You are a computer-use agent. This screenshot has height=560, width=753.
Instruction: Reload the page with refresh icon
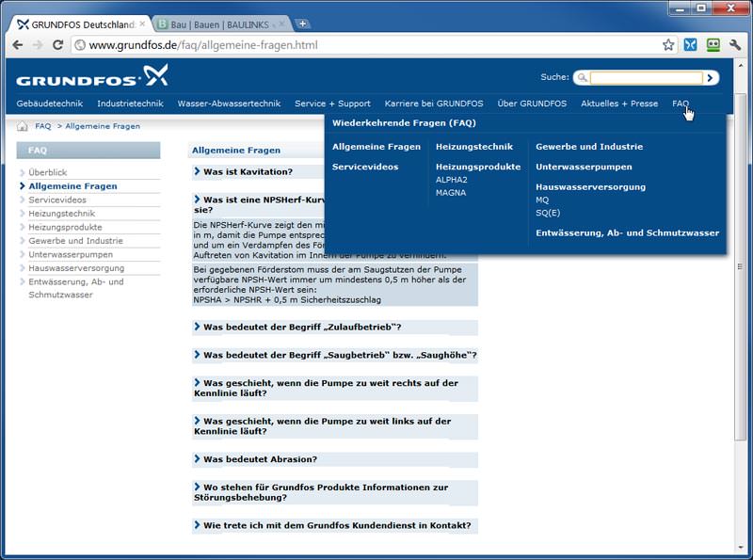pyautogui.click(x=57, y=45)
